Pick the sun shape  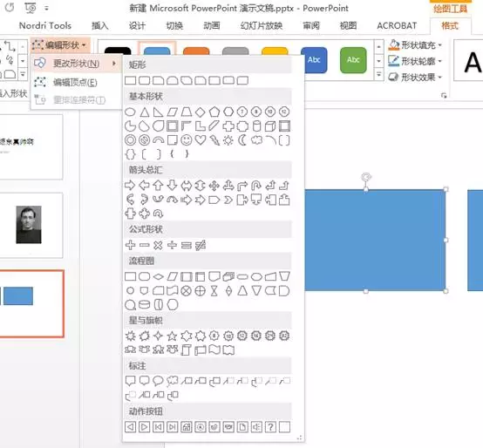(x=228, y=140)
